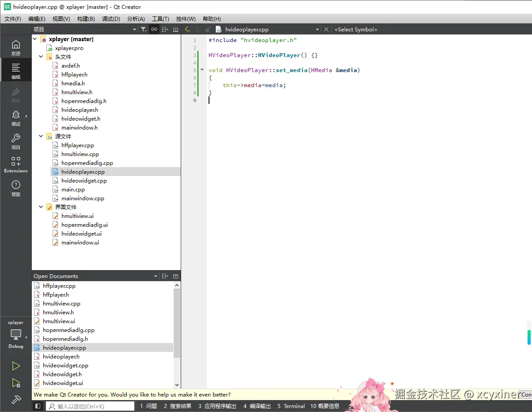Select mainwindow.cpp in project tree
532x412 pixels.
(x=83, y=198)
